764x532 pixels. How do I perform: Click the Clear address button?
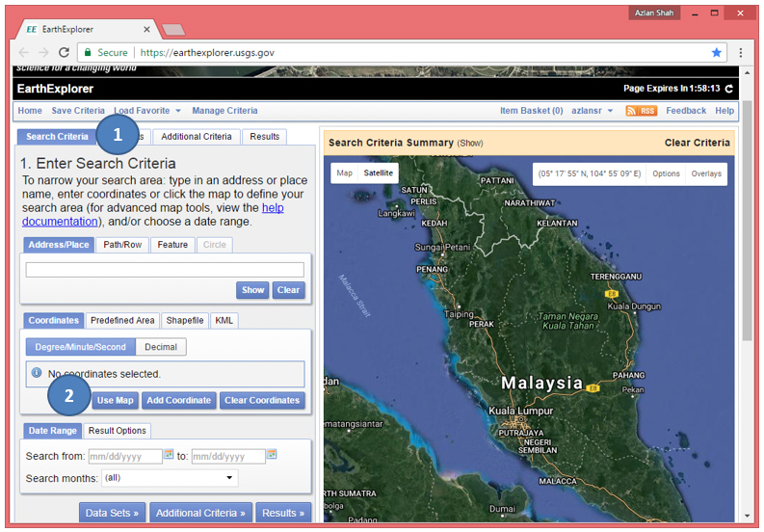click(x=288, y=290)
